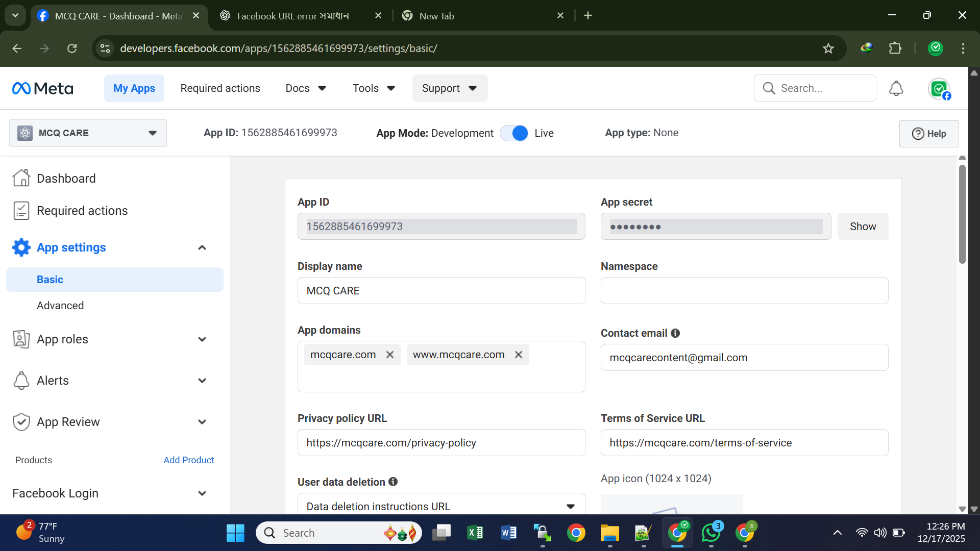Remove the mcqcare.com domain chip
The width and height of the screenshot is (980, 551).
pyautogui.click(x=390, y=355)
